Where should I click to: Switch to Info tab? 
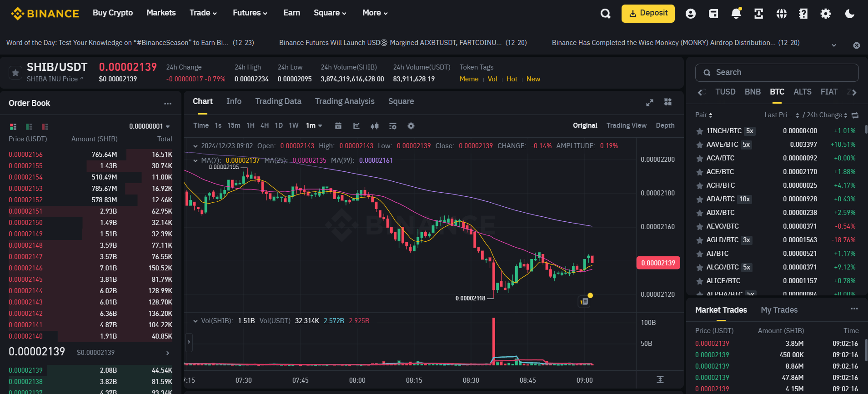[x=234, y=101]
